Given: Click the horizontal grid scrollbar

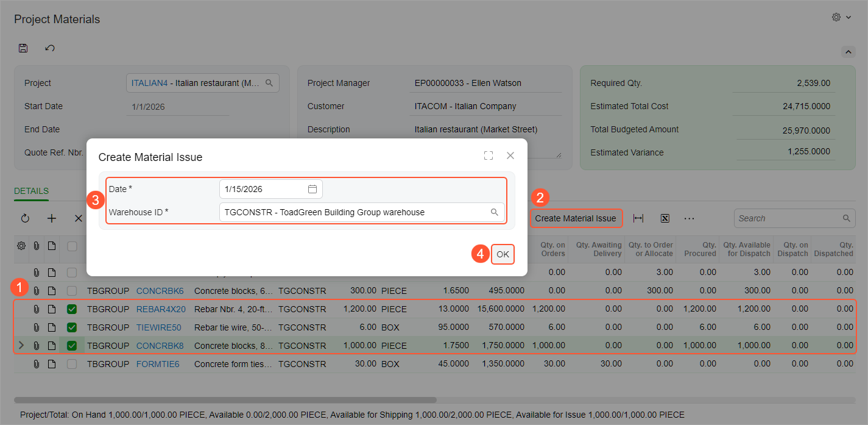Looking at the screenshot, I should 225,400.
